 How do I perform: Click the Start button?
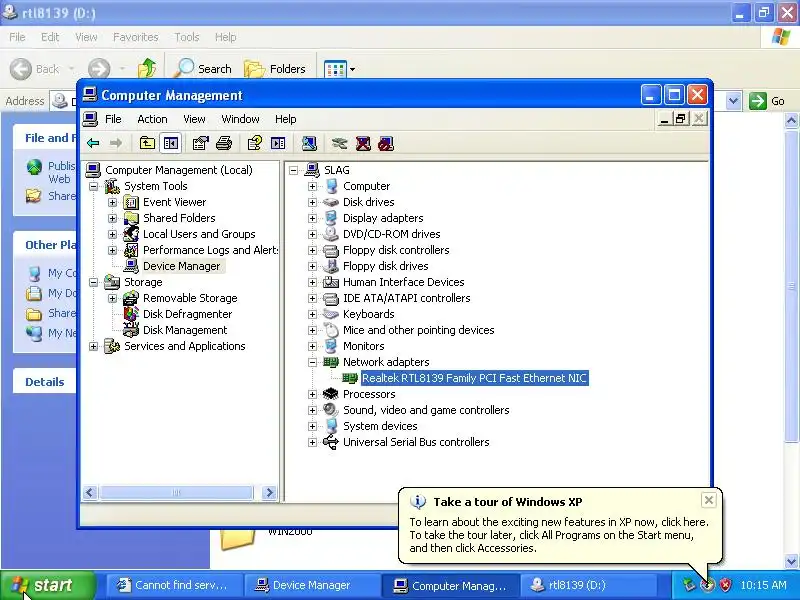[x=48, y=585]
